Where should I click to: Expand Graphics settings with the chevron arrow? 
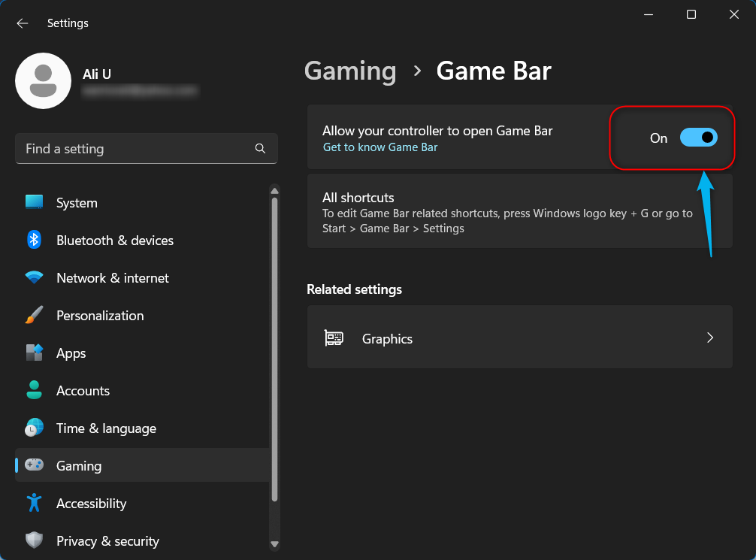(x=710, y=338)
